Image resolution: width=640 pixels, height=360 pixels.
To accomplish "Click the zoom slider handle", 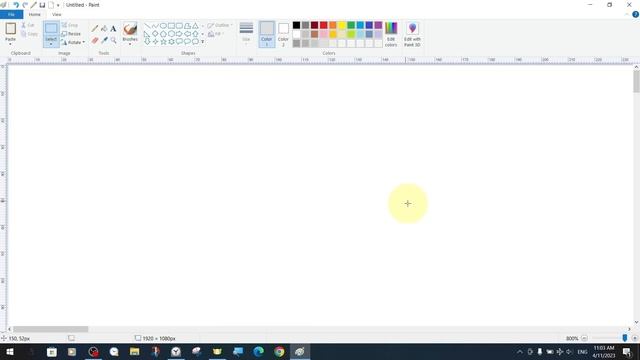I will pyautogui.click(x=624, y=338).
